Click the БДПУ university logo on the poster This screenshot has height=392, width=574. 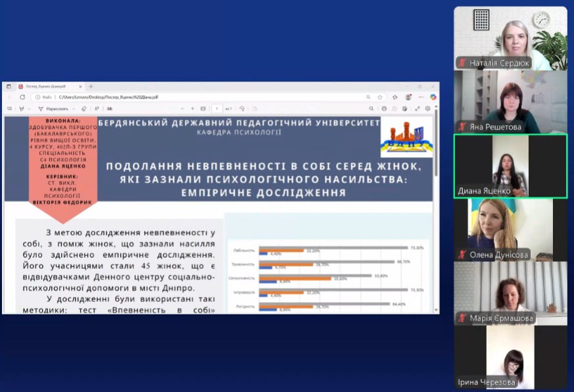tap(407, 137)
